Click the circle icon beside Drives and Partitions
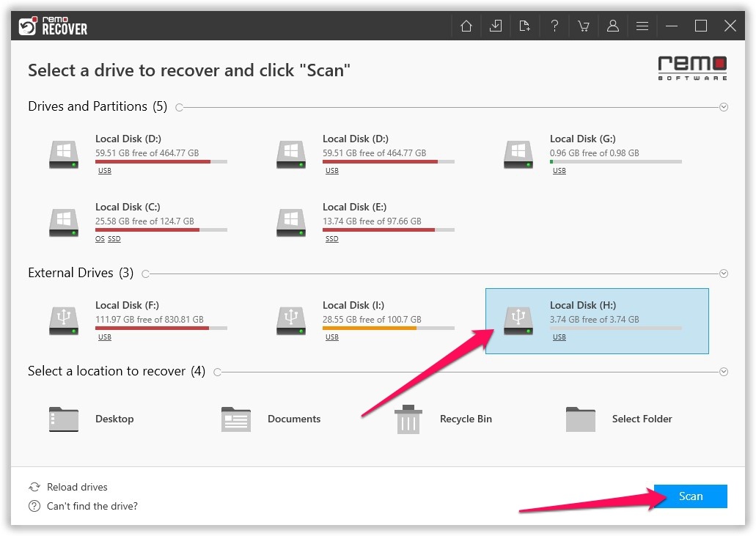Viewport: 756px width, 536px height. [180, 107]
